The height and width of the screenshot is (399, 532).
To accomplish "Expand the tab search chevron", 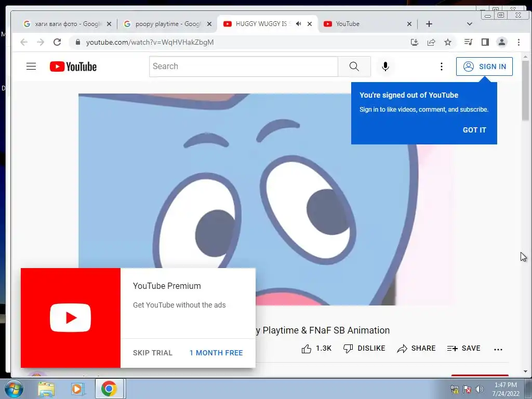I will point(470,24).
